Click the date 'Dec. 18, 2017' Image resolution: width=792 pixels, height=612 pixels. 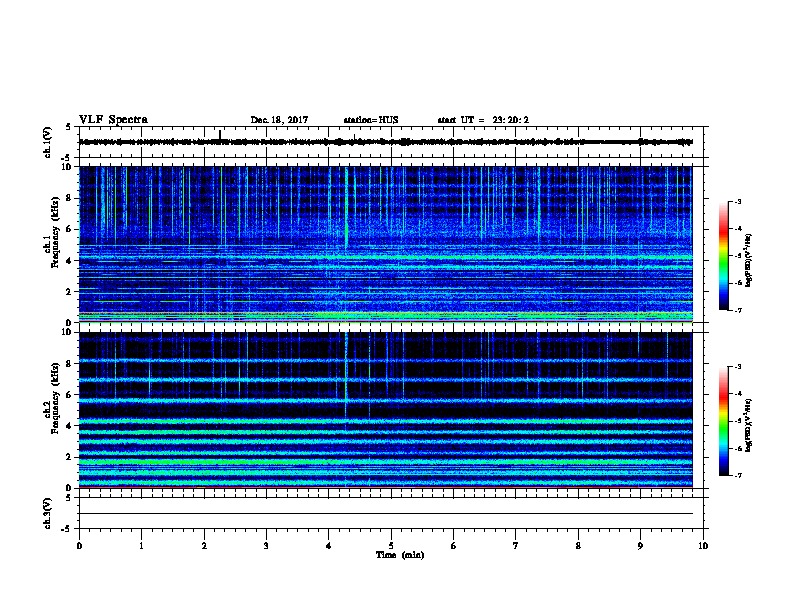click(279, 120)
